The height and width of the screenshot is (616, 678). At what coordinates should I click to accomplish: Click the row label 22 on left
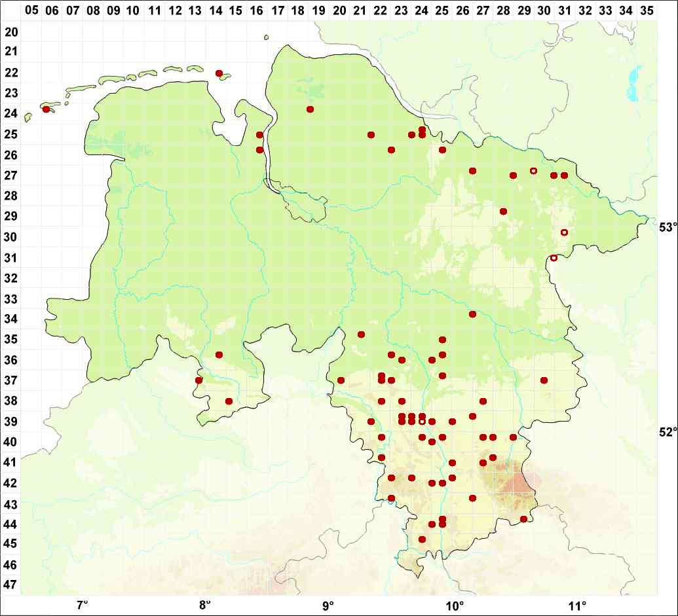pyautogui.click(x=11, y=72)
